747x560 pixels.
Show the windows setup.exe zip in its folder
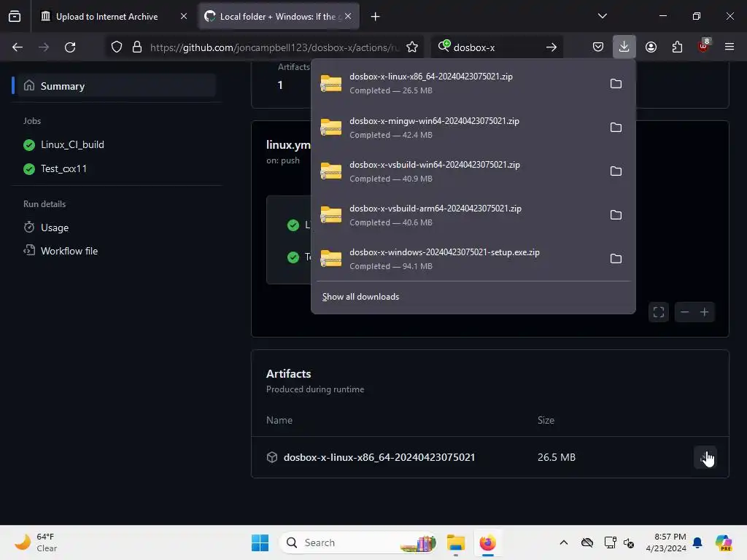(x=616, y=259)
